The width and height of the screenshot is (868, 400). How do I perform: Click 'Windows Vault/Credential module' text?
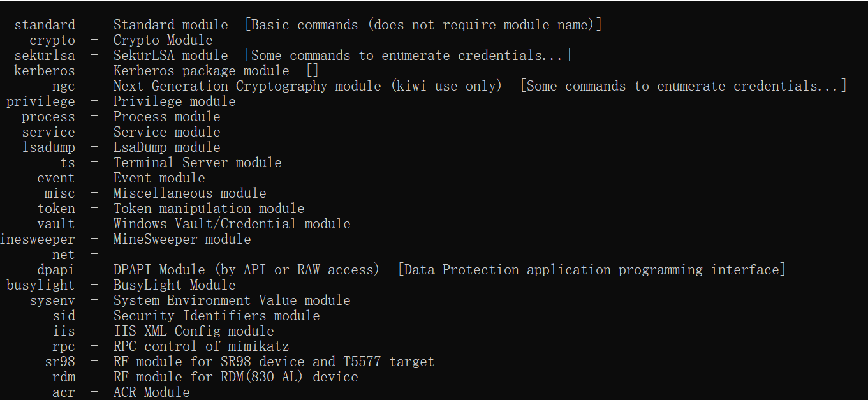pos(232,224)
